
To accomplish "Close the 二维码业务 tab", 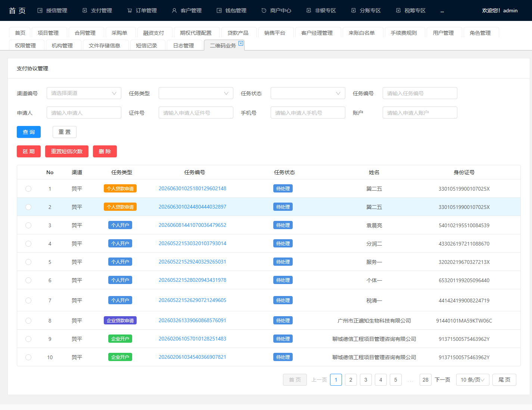I will tap(241, 43).
